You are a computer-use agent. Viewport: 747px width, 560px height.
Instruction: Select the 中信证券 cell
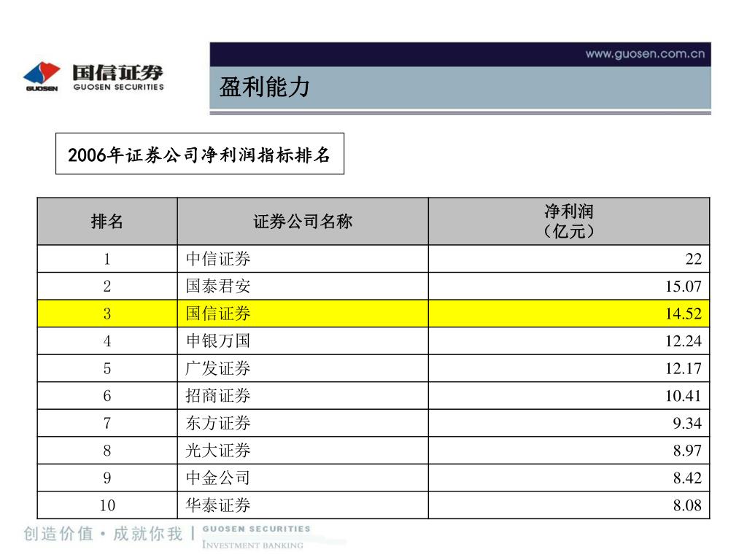coord(303,259)
